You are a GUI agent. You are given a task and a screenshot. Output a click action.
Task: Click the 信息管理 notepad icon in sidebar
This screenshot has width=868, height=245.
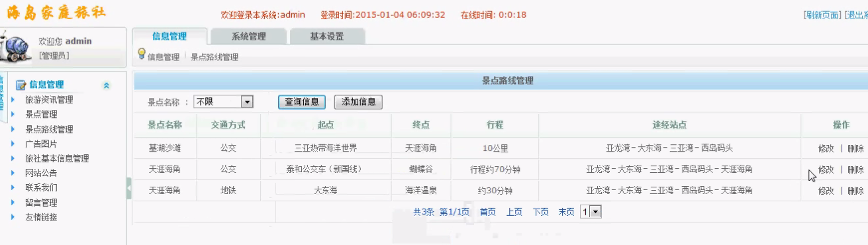point(21,85)
